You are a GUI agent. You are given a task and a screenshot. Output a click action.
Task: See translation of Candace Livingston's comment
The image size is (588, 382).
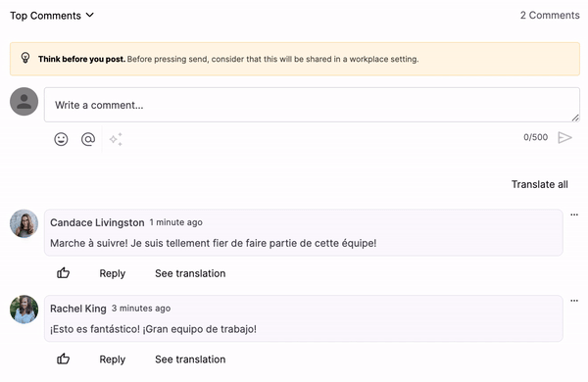tap(190, 273)
